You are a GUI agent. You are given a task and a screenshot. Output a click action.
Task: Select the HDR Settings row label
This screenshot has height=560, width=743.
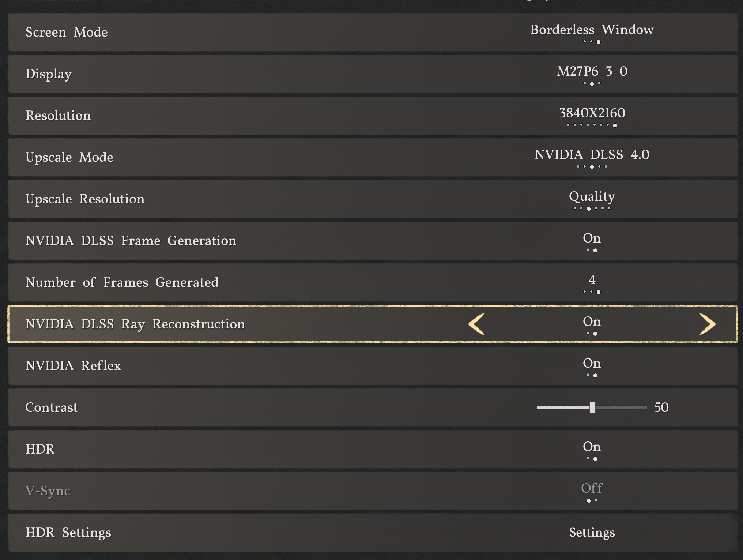pyautogui.click(x=68, y=533)
